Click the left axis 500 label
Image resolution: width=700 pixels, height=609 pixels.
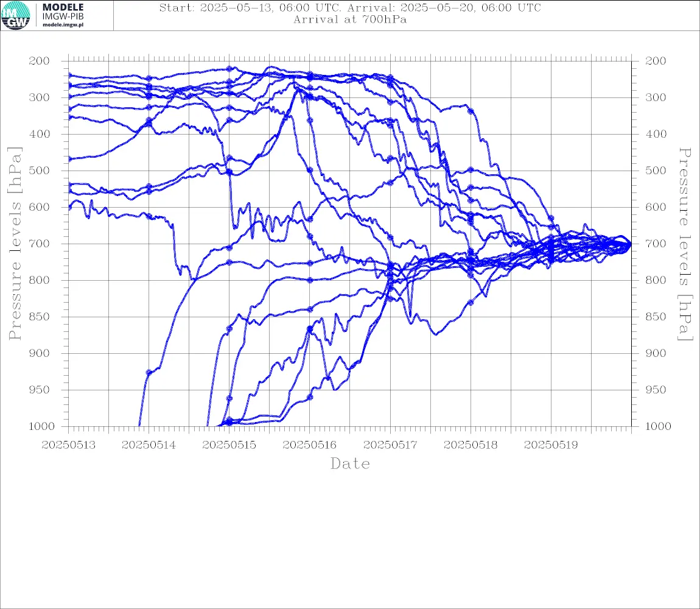tap(40, 171)
